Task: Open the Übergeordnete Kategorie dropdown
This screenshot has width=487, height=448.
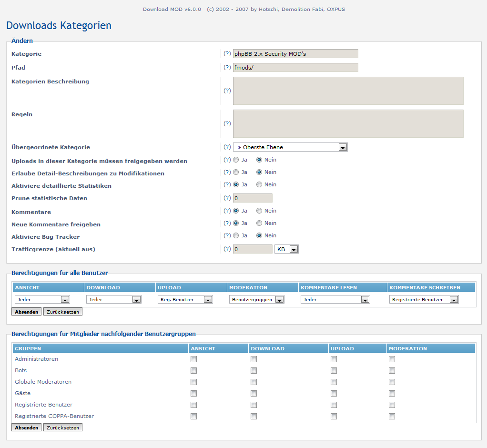Action: (x=290, y=147)
